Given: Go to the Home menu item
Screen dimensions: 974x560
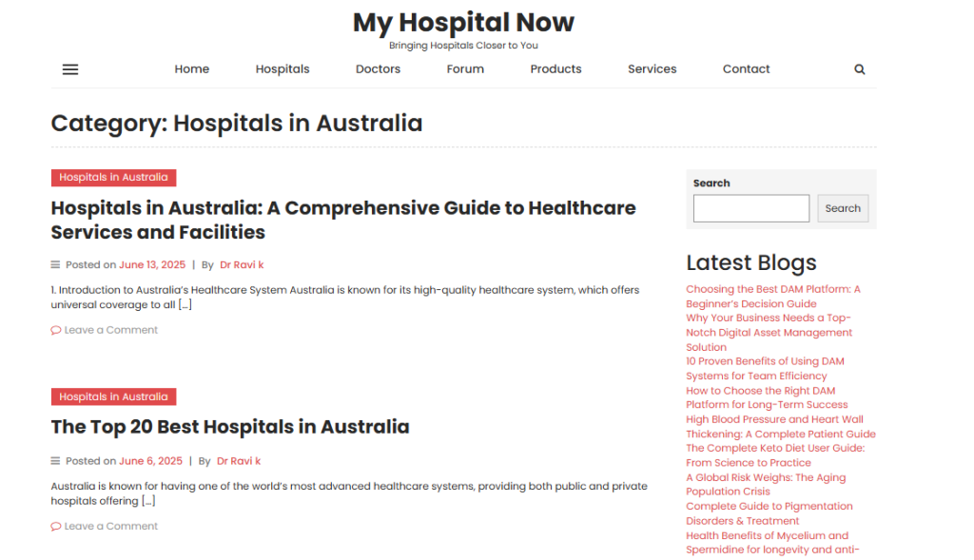Looking at the screenshot, I should (192, 68).
